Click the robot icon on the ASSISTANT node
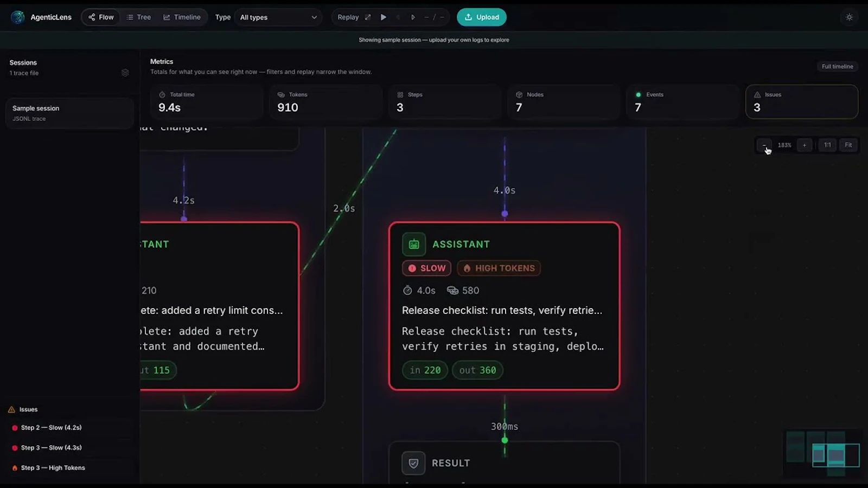Viewport: 868px width, 488px height. point(413,244)
